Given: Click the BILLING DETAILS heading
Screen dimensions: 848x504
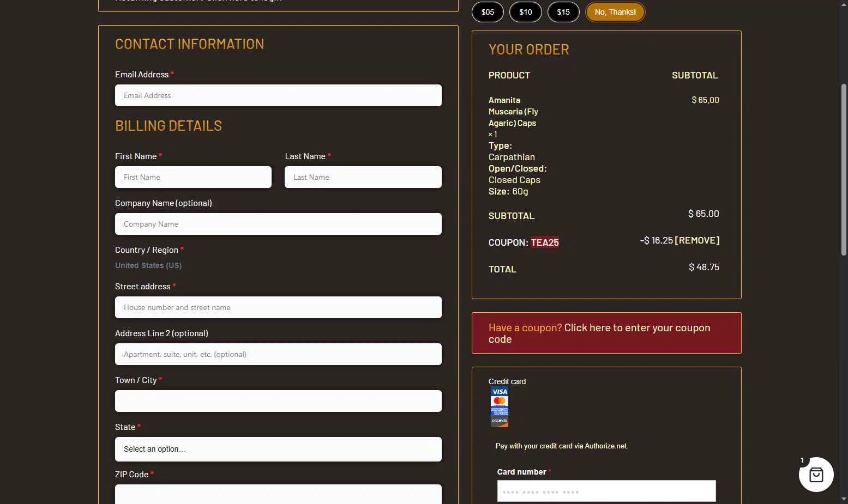Looking at the screenshot, I should (169, 125).
